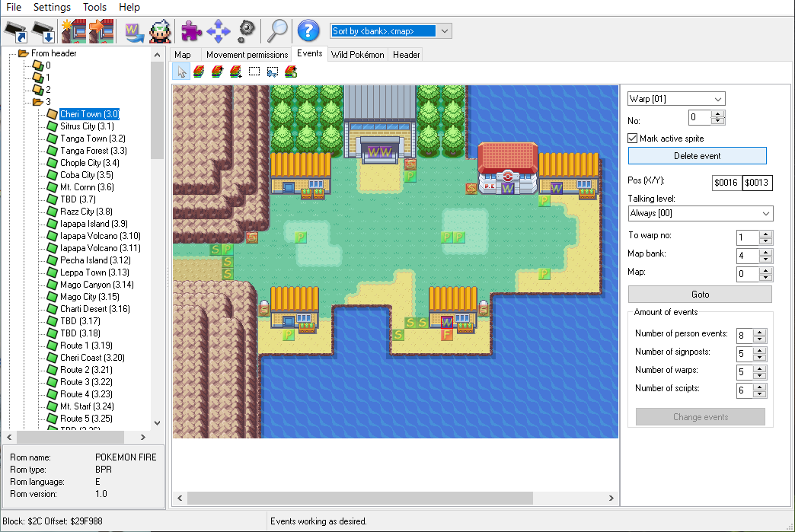This screenshot has height=532, width=795.
Task: Decrease Number of scripts value
Action: [759, 393]
